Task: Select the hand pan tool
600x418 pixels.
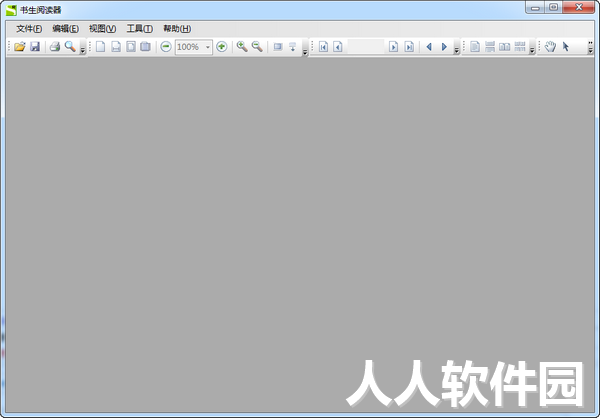Action: coord(550,47)
